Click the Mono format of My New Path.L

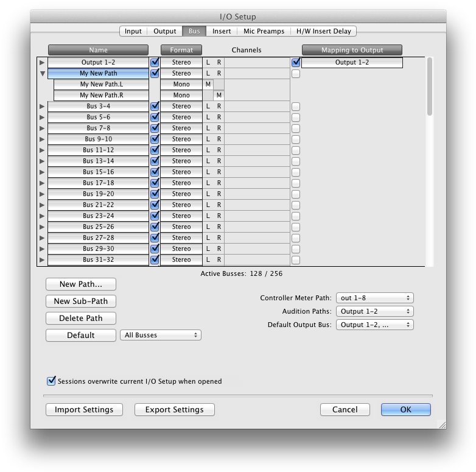181,84
